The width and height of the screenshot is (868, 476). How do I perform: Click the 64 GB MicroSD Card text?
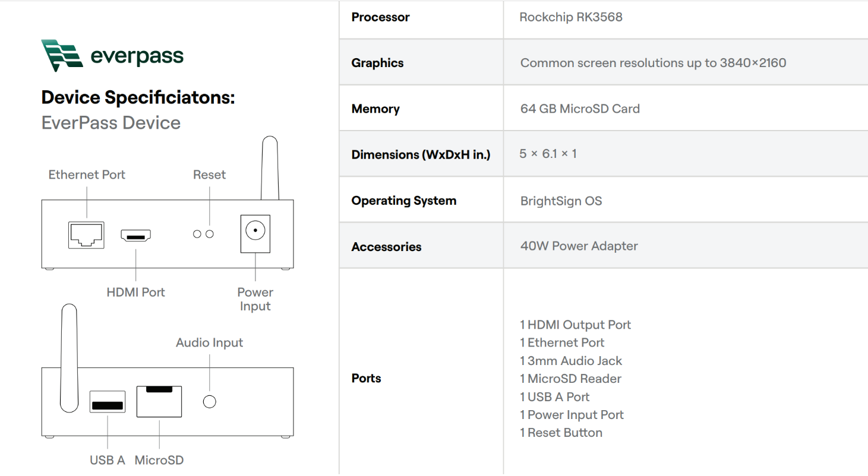[580, 109]
